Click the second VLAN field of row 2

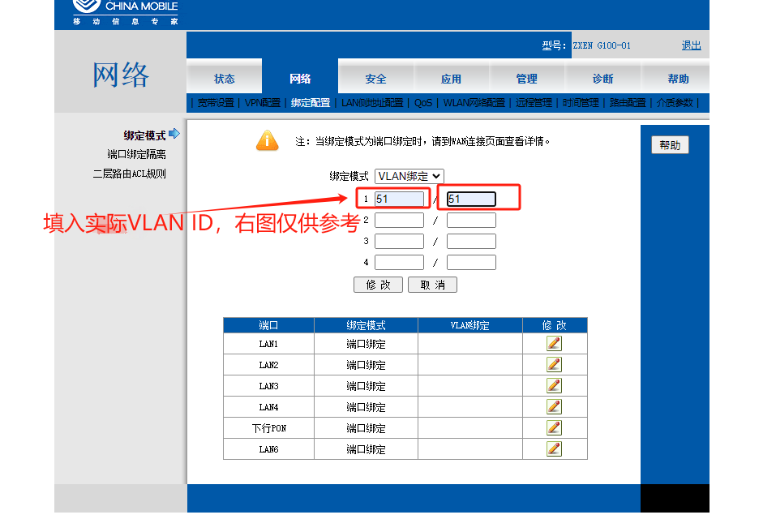471,221
